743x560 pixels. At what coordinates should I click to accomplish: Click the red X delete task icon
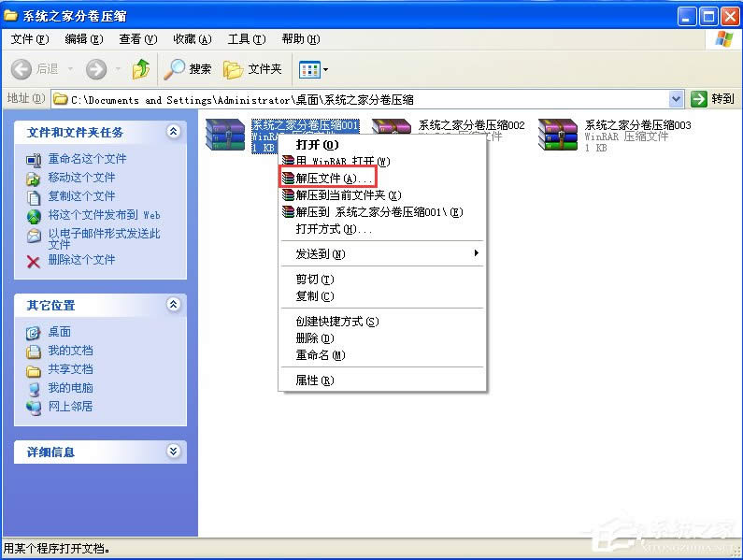click(x=34, y=261)
